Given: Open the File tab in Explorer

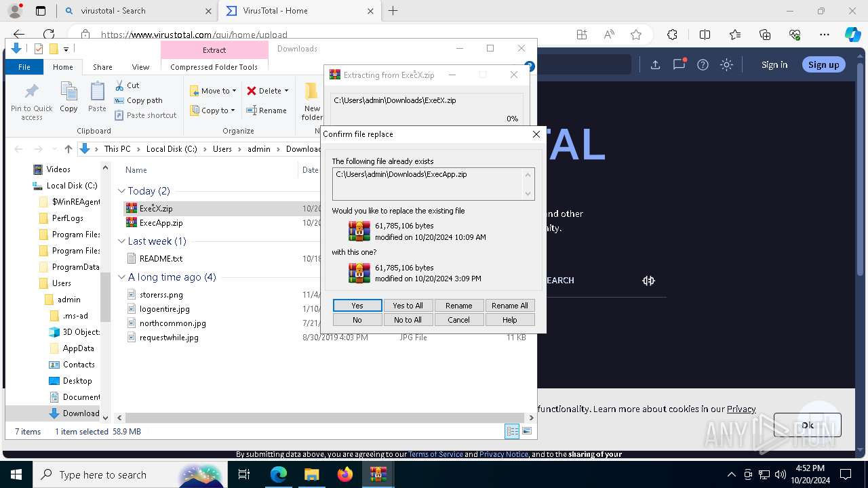Looking at the screenshot, I should 24,67.
